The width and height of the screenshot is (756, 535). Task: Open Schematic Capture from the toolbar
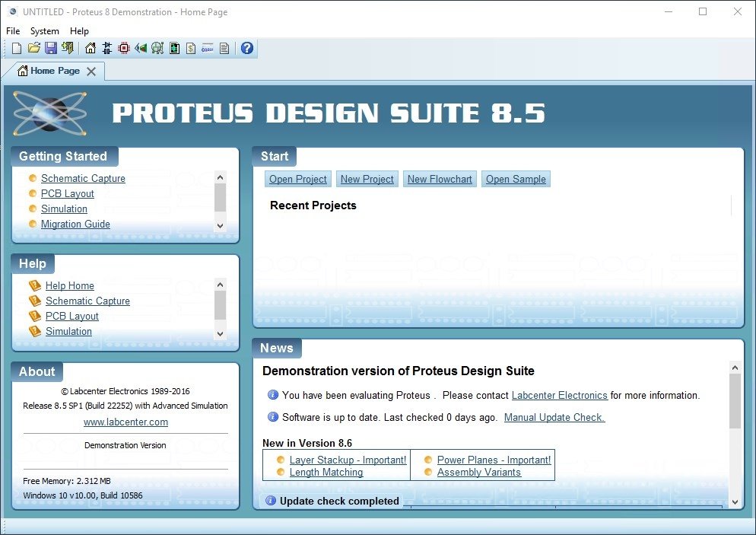[107, 48]
